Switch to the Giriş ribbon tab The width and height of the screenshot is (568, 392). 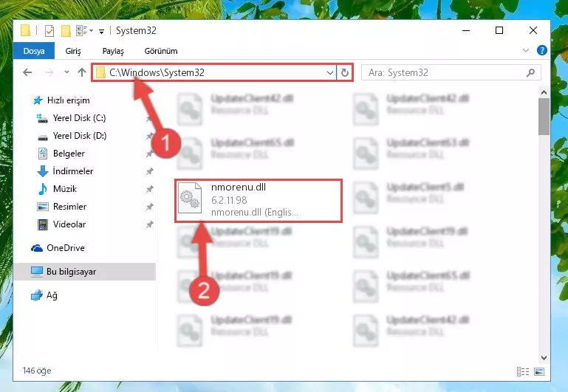(73, 51)
